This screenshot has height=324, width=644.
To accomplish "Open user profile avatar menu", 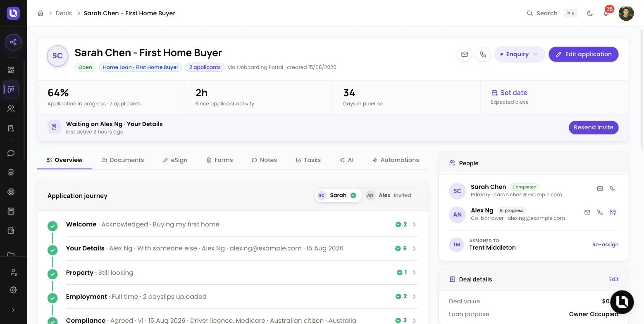I will click(x=626, y=13).
